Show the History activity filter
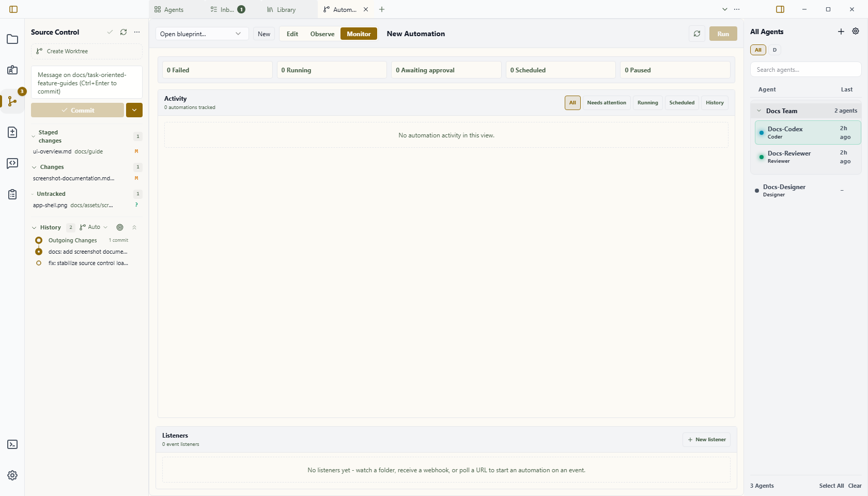Image resolution: width=868 pixels, height=496 pixels. (x=715, y=103)
